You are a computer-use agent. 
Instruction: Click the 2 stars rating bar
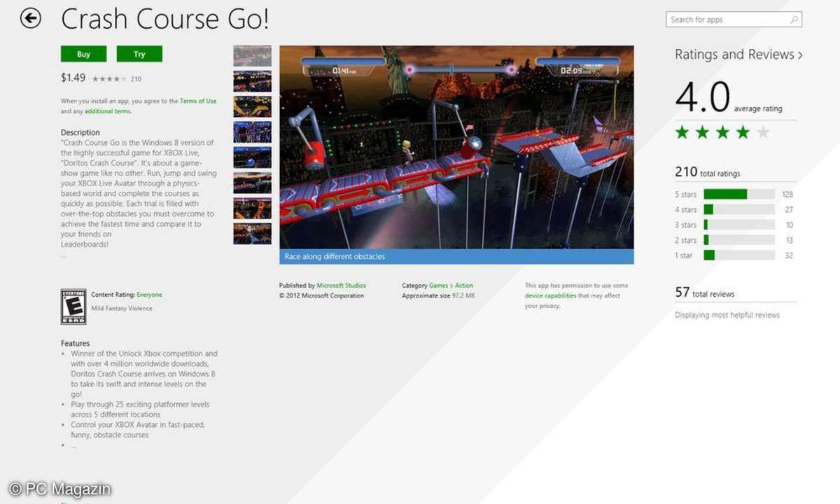pos(739,240)
